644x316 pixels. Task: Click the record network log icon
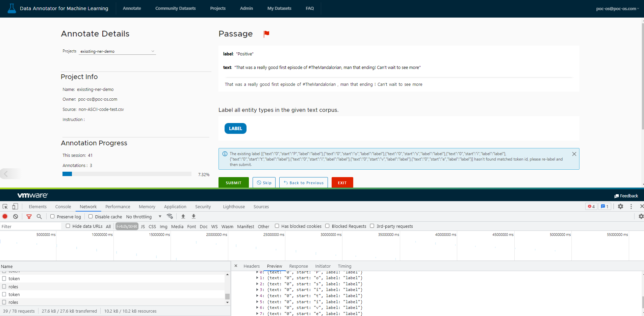pos(5,216)
